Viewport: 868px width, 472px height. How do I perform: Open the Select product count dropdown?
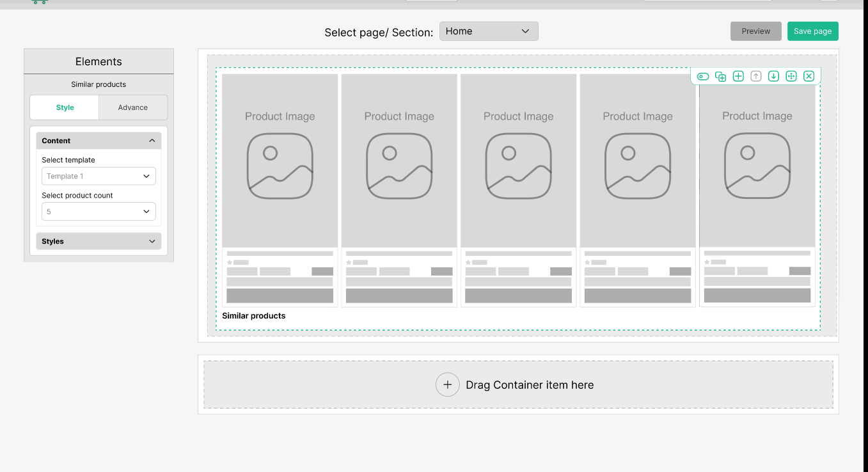99,212
